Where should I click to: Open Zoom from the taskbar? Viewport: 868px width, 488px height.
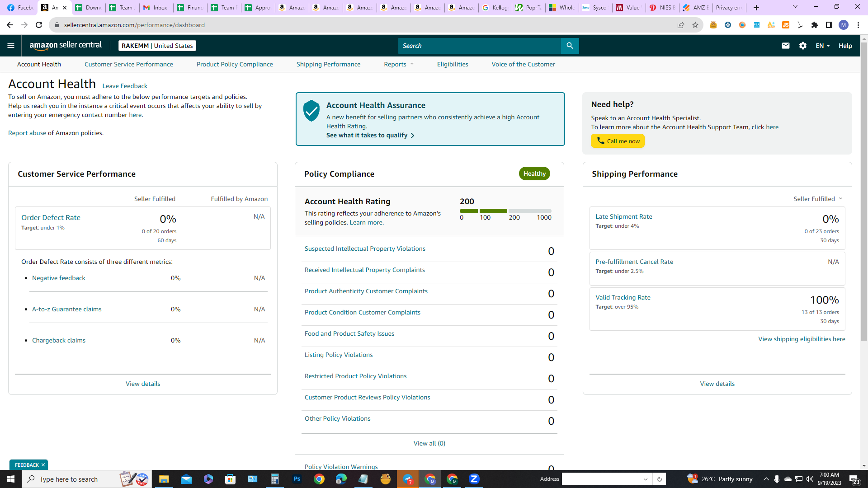[474, 479]
